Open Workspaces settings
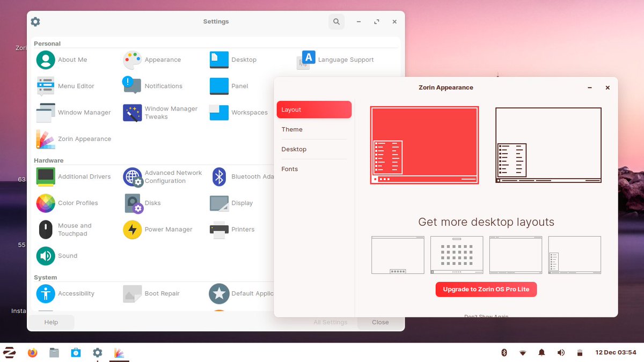The width and height of the screenshot is (644, 362). click(x=239, y=113)
